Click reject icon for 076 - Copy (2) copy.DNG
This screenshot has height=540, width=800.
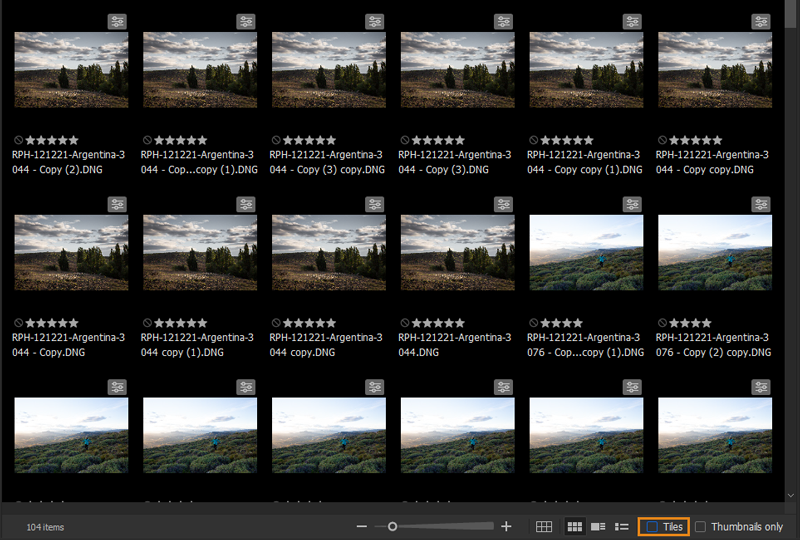(662, 323)
